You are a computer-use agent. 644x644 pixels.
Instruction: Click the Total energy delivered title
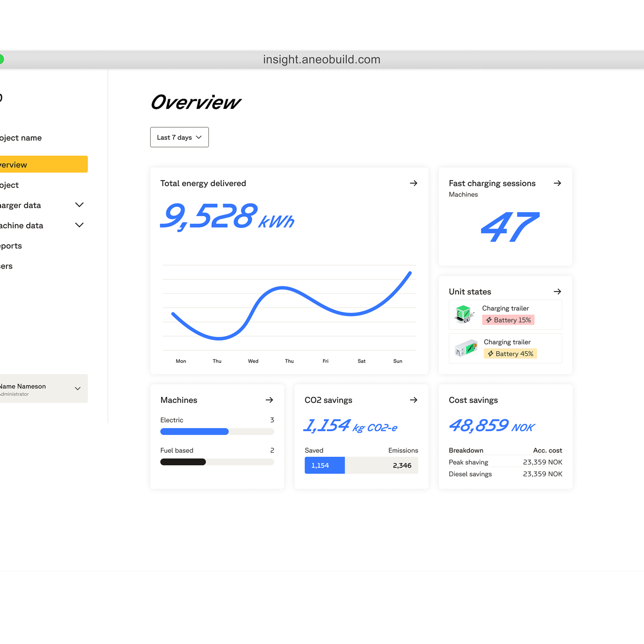click(x=203, y=183)
